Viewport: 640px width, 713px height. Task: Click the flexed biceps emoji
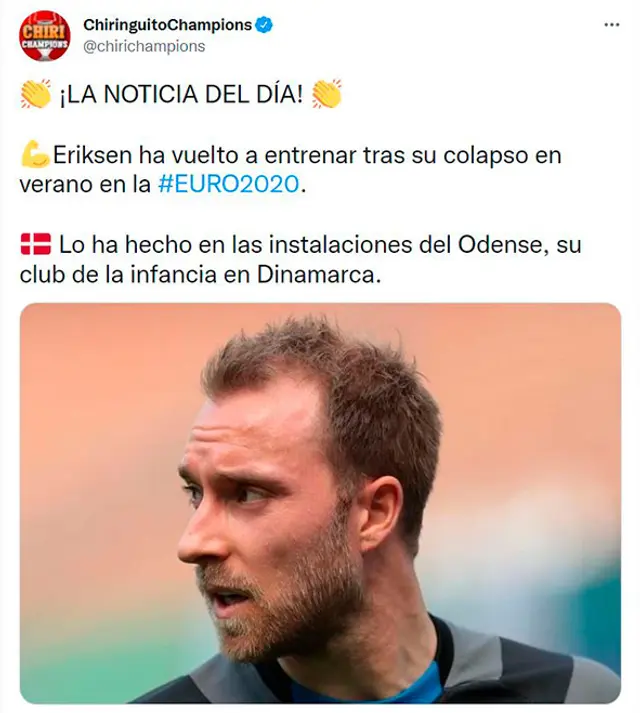(35, 155)
